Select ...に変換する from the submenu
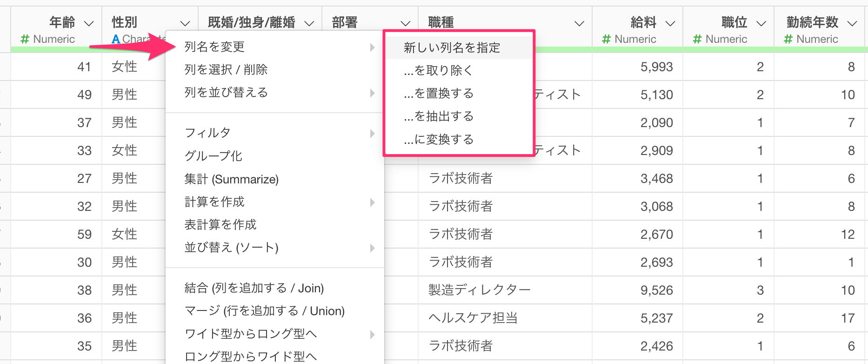The width and height of the screenshot is (868, 364). pos(438,139)
